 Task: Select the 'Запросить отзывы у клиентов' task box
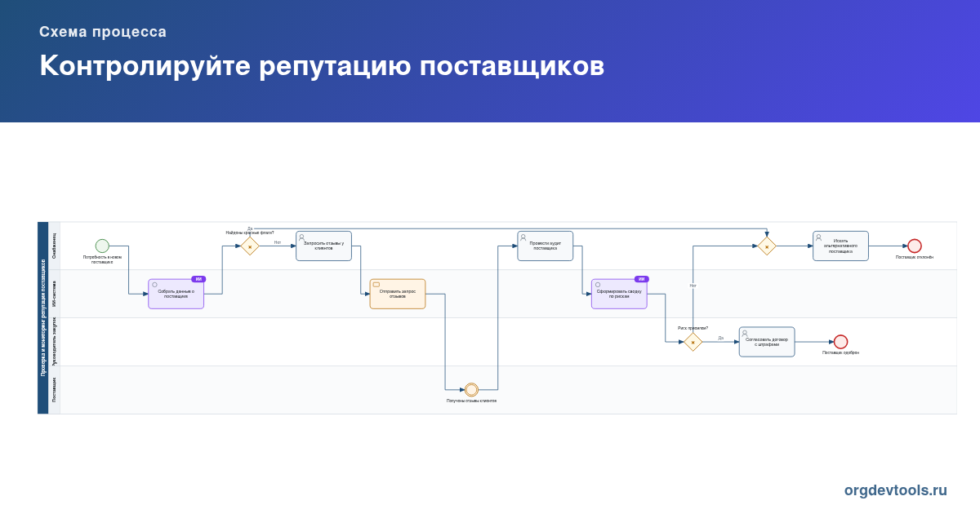[323, 246]
